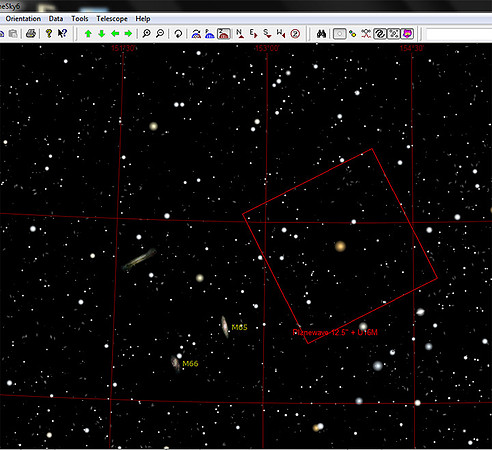Open Find with the binoculars icon
492x450 pixels.
[321, 34]
